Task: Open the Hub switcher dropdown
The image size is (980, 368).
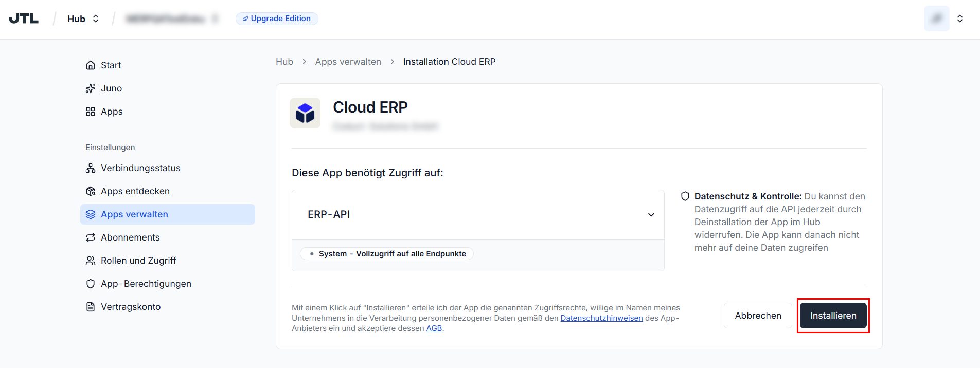Action: 83,19
